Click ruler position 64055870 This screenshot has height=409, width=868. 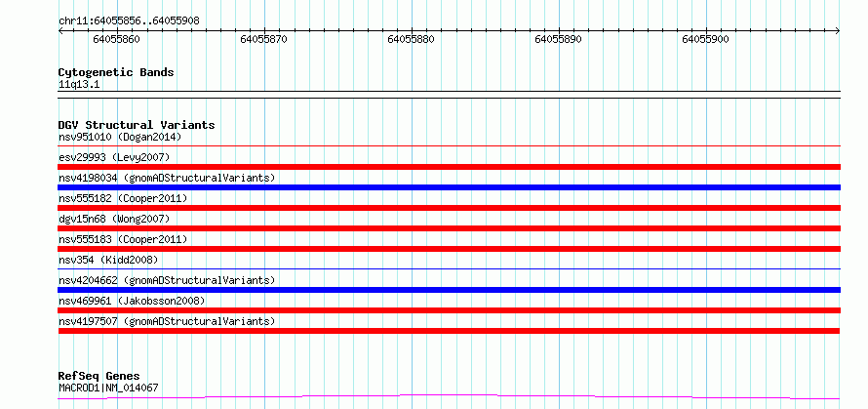pos(264,39)
